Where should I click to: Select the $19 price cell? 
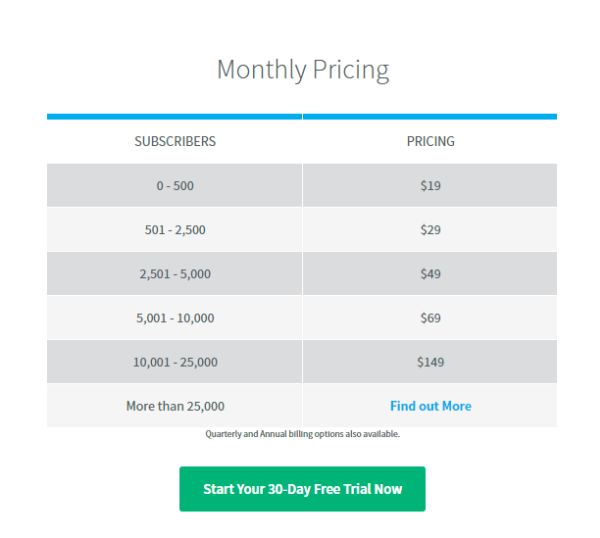[430, 186]
